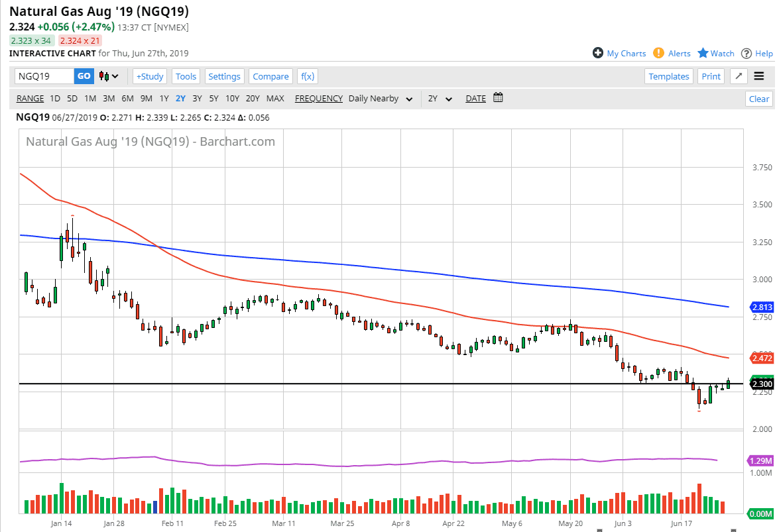Click the blue 2.813 moving average tag
The height and width of the screenshot is (532, 777).
click(x=762, y=307)
